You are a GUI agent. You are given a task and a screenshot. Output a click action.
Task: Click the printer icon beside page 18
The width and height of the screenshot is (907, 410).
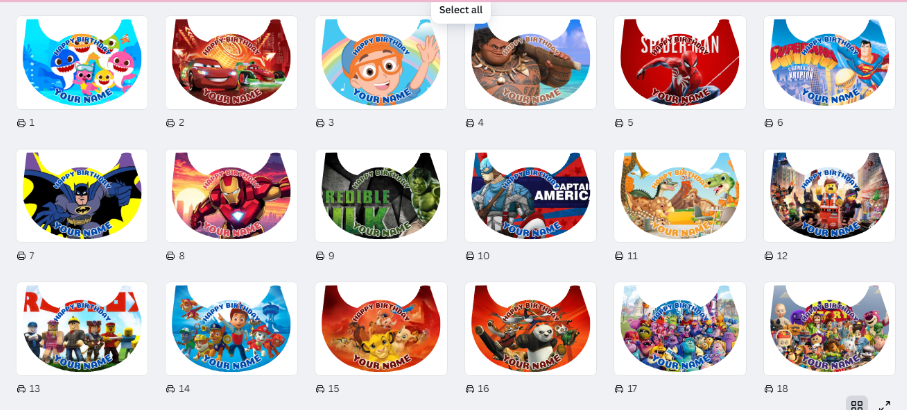coord(769,389)
